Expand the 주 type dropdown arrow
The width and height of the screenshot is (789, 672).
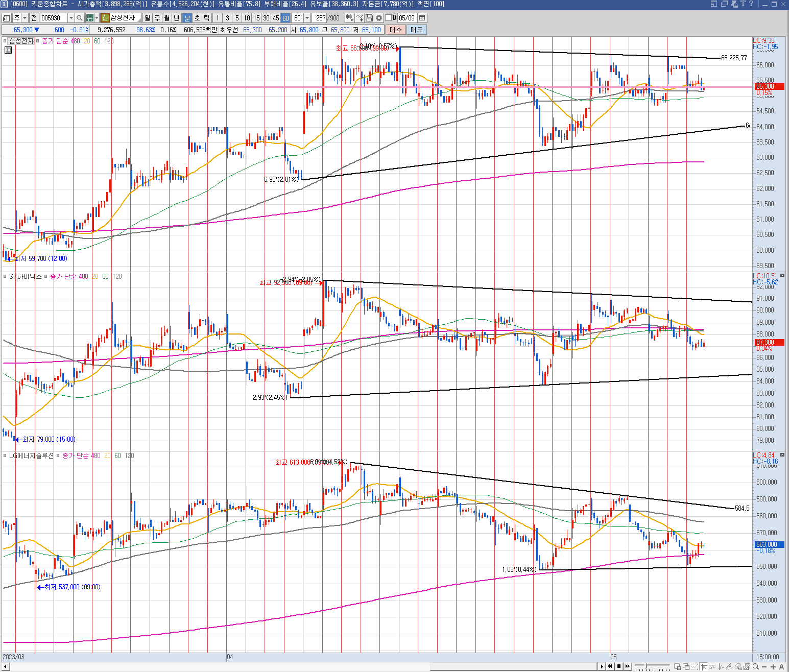click(25, 18)
